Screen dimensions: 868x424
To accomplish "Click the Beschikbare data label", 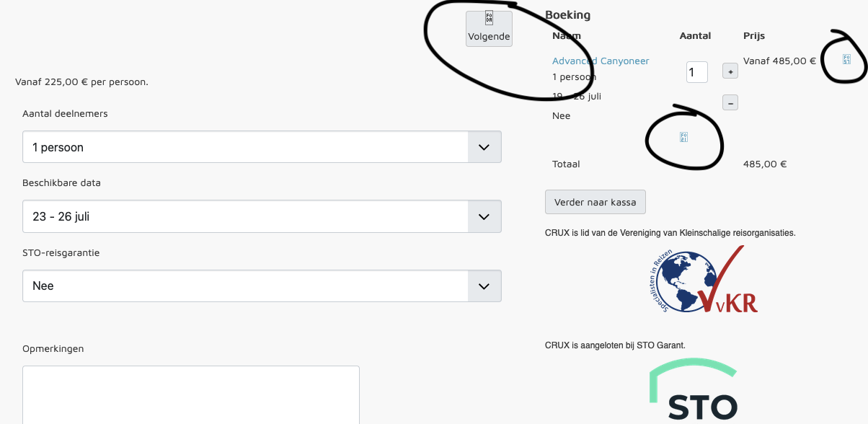I will (x=61, y=182).
